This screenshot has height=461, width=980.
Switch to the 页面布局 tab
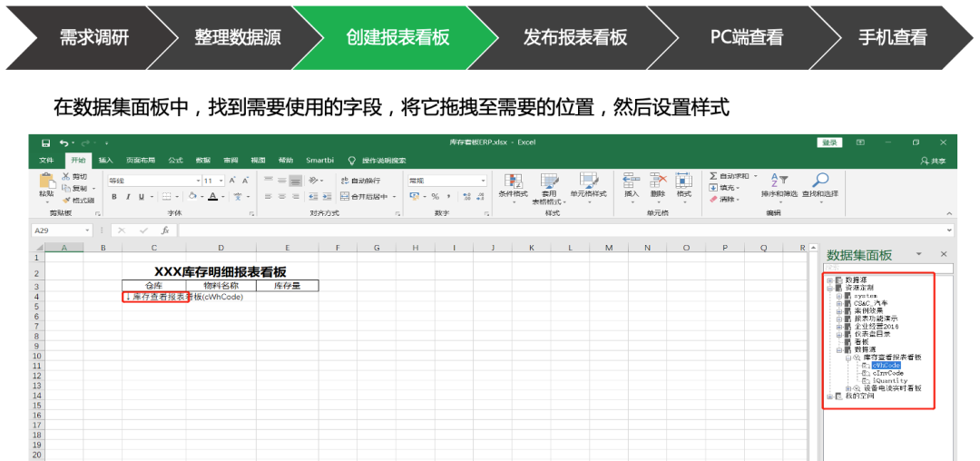141,161
